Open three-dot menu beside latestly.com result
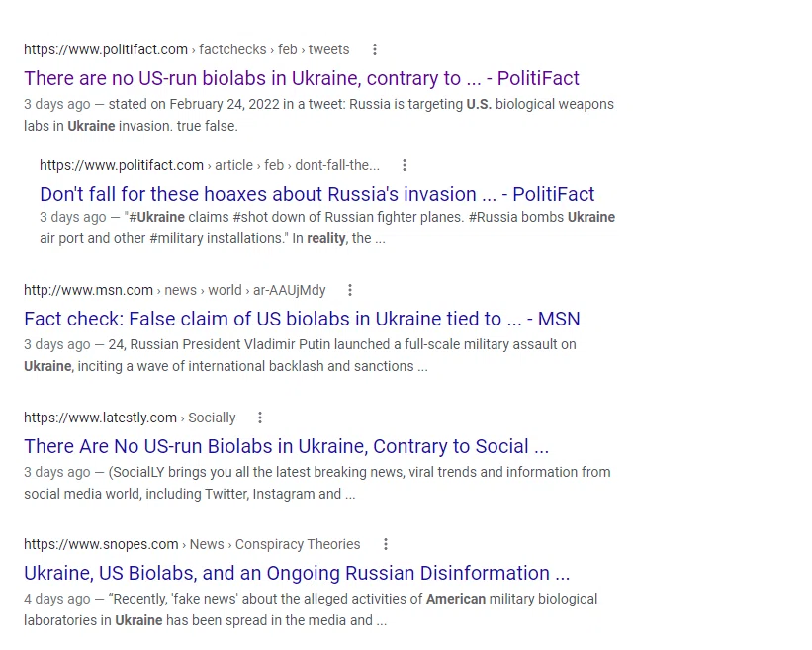Screen dimensions: 812x650 (260, 418)
